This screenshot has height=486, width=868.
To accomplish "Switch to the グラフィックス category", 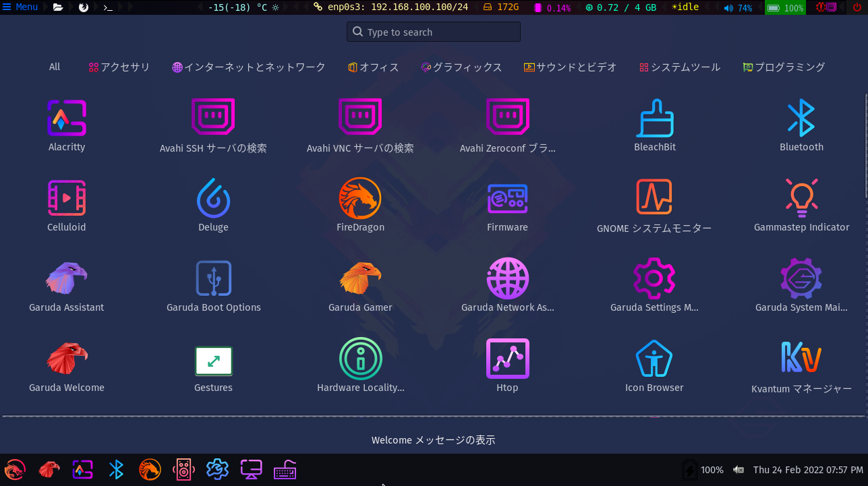I will coord(461,67).
